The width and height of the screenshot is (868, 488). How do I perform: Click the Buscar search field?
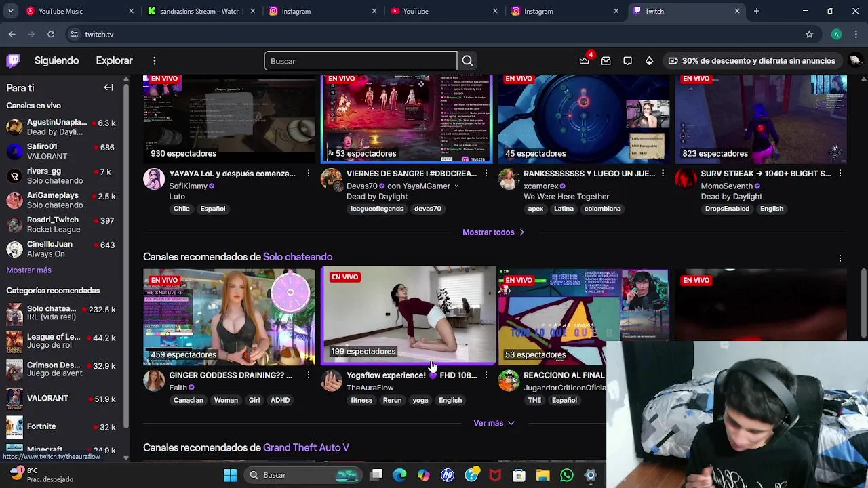pos(360,61)
